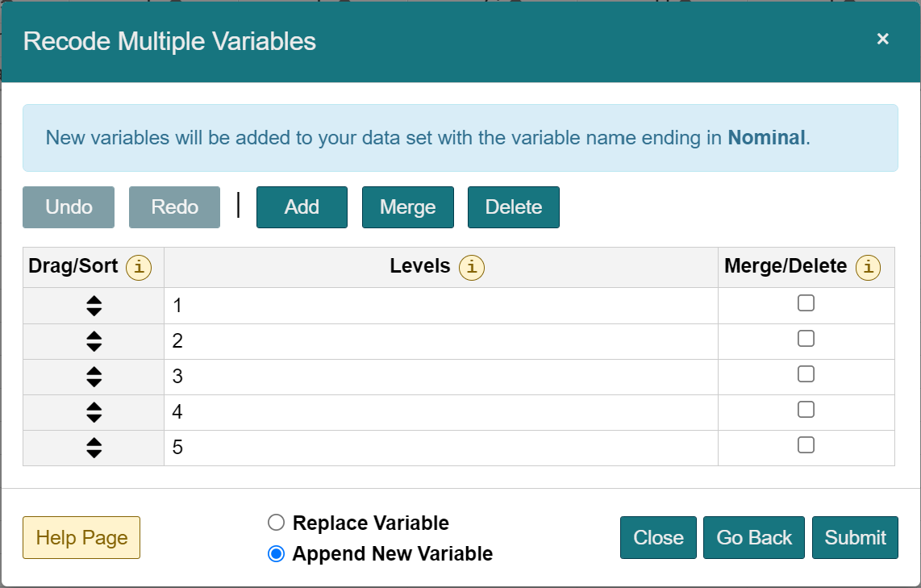Open the Merge/Delete column info icon
The width and height of the screenshot is (921, 588).
[x=867, y=266]
